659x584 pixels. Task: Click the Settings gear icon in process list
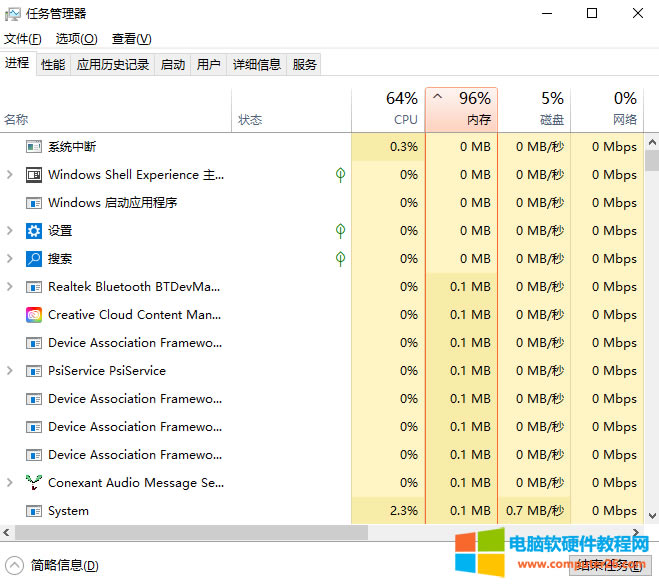point(34,231)
